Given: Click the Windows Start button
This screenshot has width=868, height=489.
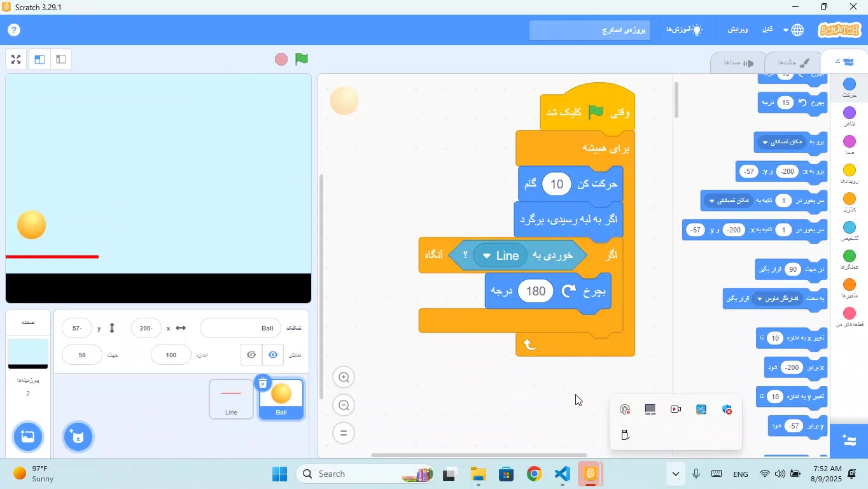Looking at the screenshot, I should (x=280, y=474).
